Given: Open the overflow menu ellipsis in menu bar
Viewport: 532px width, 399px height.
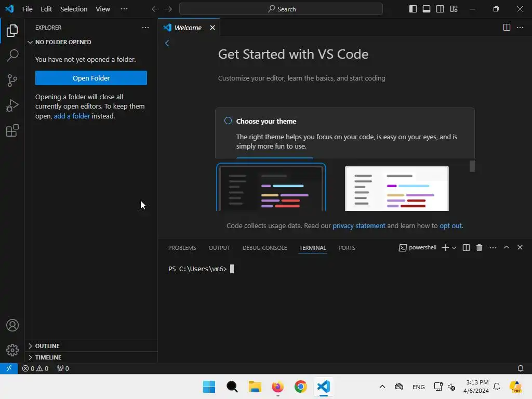Looking at the screenshot, I should tap(124, 9).
